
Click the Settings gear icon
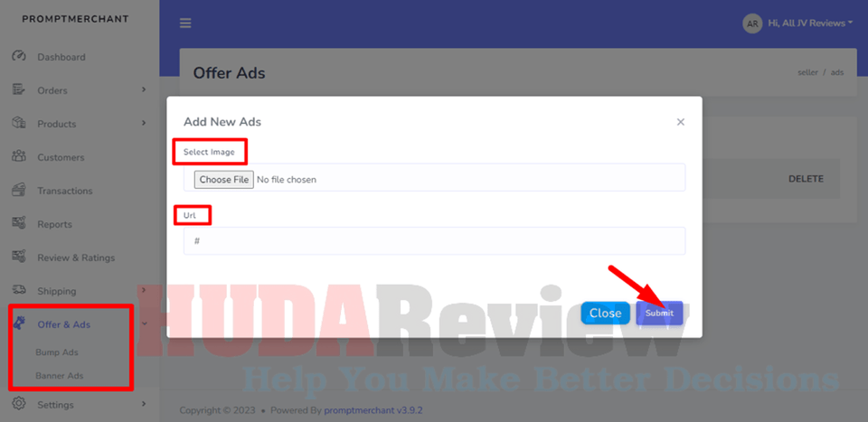coord(19,404)
